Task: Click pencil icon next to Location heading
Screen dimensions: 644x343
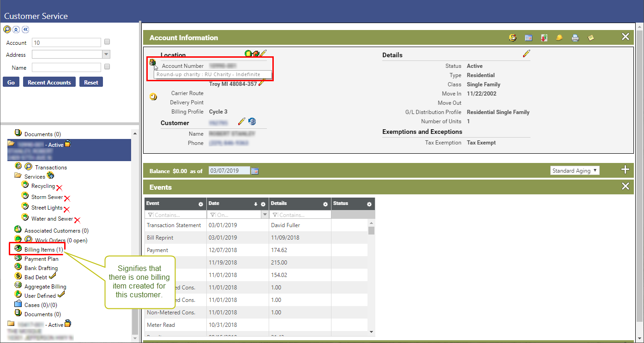Action: [263, 54]
